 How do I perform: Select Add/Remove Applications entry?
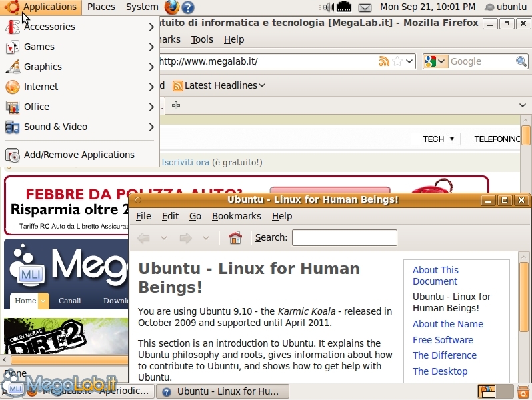(79, 155)
